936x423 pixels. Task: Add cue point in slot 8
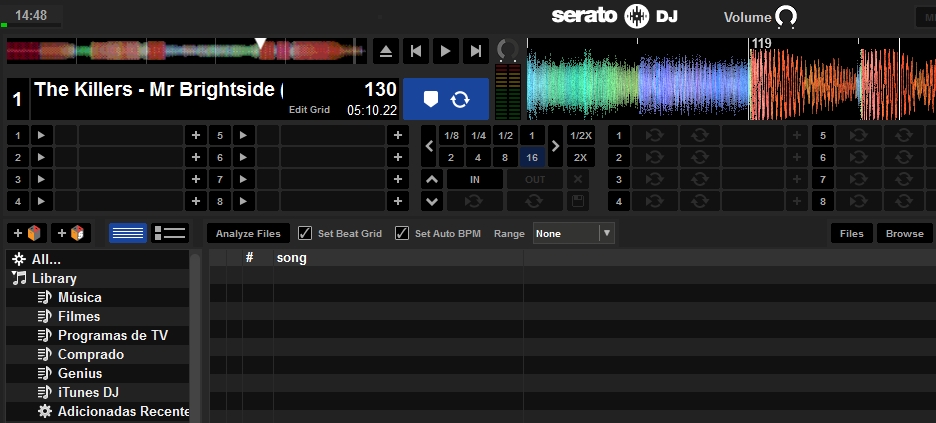coord(398,201)
